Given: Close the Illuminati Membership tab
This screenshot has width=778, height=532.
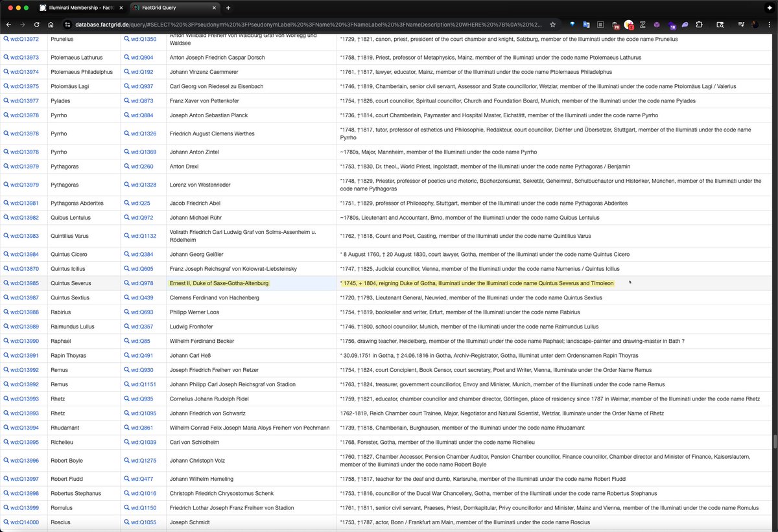Looking at the screenshot, I should click(121, 8).
